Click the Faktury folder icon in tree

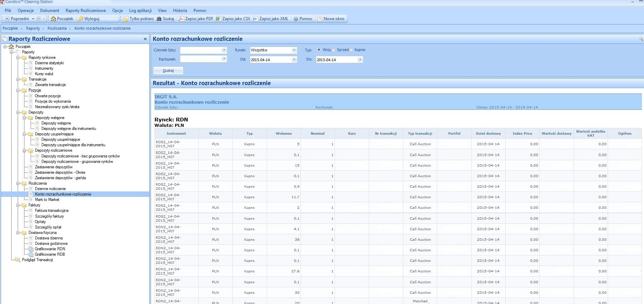24,205
